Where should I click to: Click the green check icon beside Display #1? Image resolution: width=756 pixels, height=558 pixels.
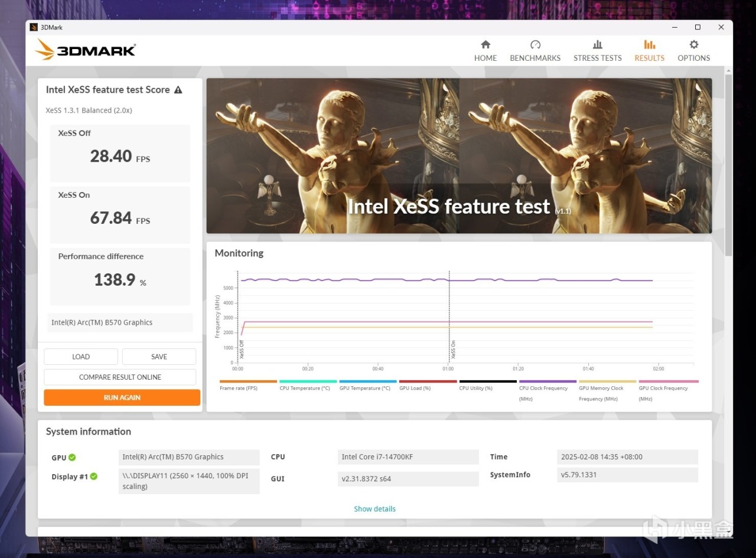(x=94, y=477)
